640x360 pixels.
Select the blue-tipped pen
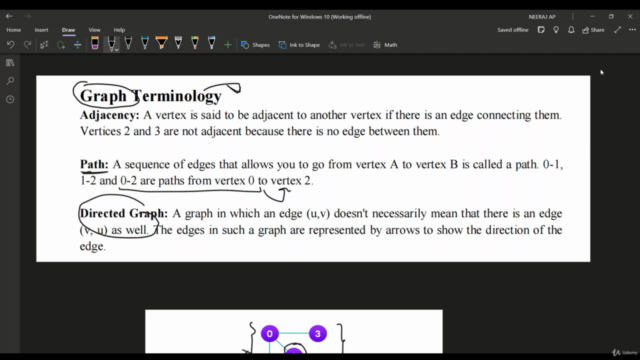145,43
